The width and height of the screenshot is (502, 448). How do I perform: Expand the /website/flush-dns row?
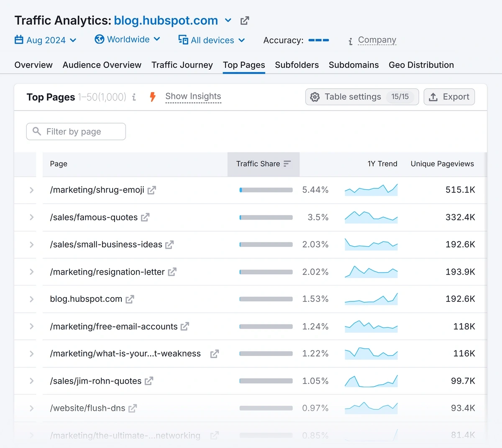coord(31,408)
